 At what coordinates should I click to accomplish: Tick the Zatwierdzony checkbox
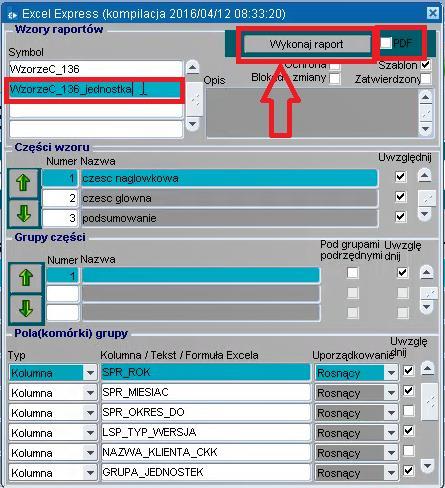tap(425, 79)
